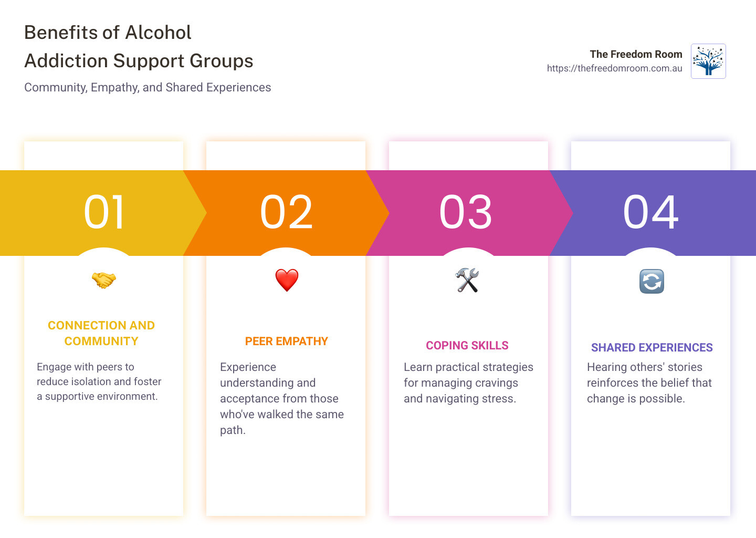Click the purple arrow banner labeled 04
The height and width of the screenshot is (538, 756).
[650, 212]
